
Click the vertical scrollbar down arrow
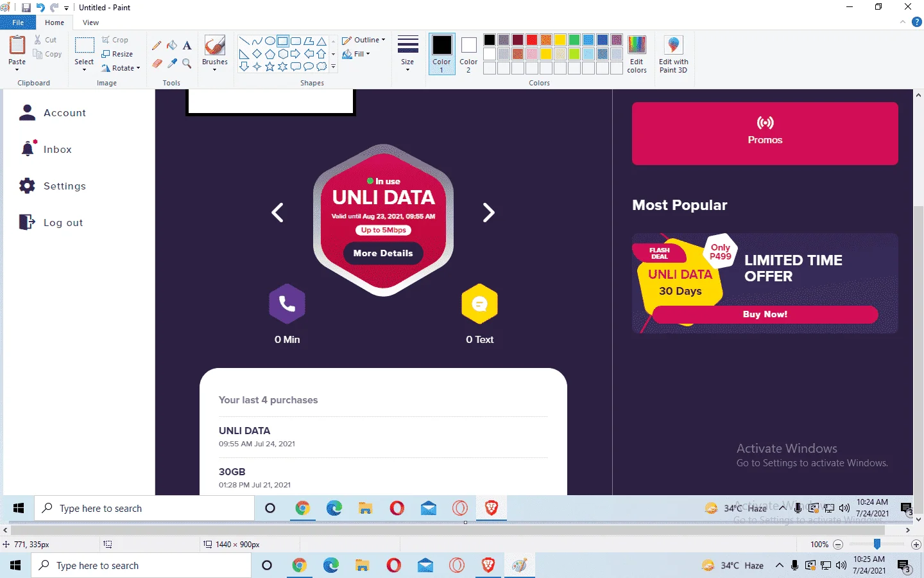[x=918, y=520]
